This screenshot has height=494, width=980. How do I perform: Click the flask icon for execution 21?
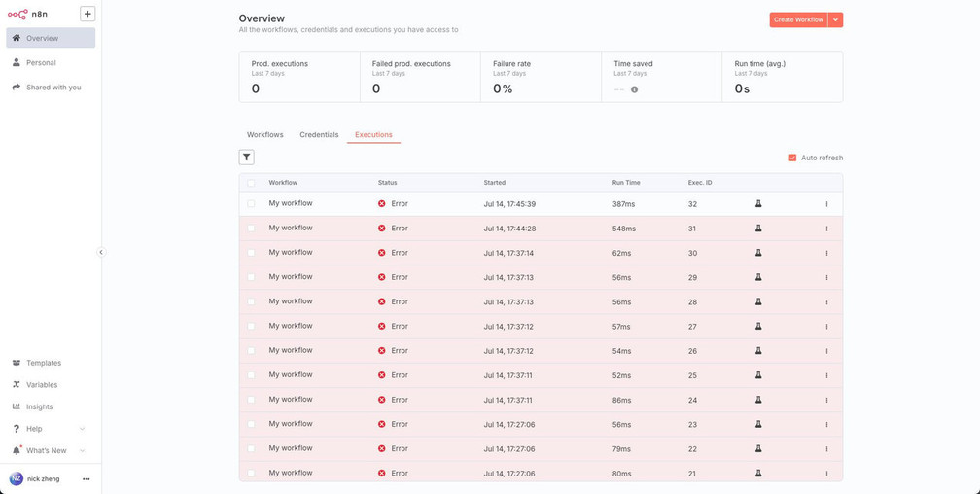click(758, 474)
